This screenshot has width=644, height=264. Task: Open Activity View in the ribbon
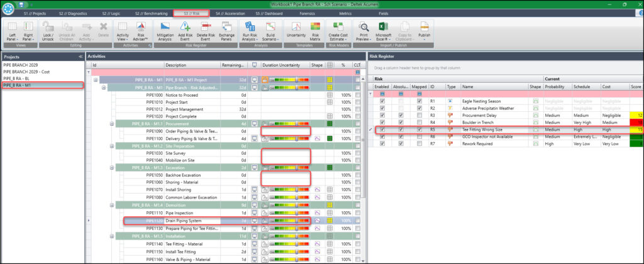click(123, 31)
